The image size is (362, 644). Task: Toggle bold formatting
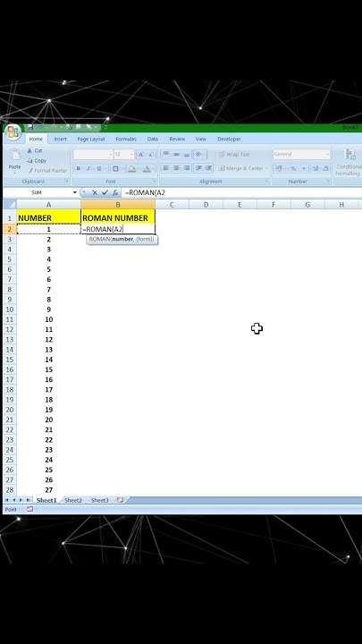[79, 168]
